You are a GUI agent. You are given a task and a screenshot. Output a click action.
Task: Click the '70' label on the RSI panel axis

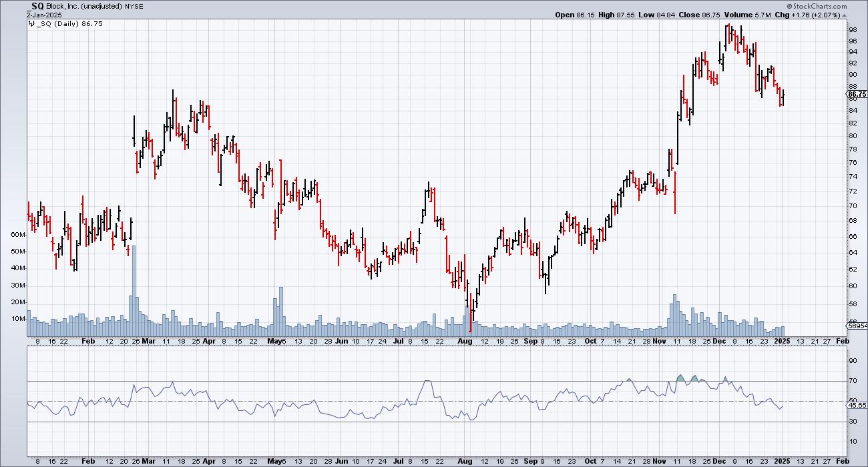(853, 382)
